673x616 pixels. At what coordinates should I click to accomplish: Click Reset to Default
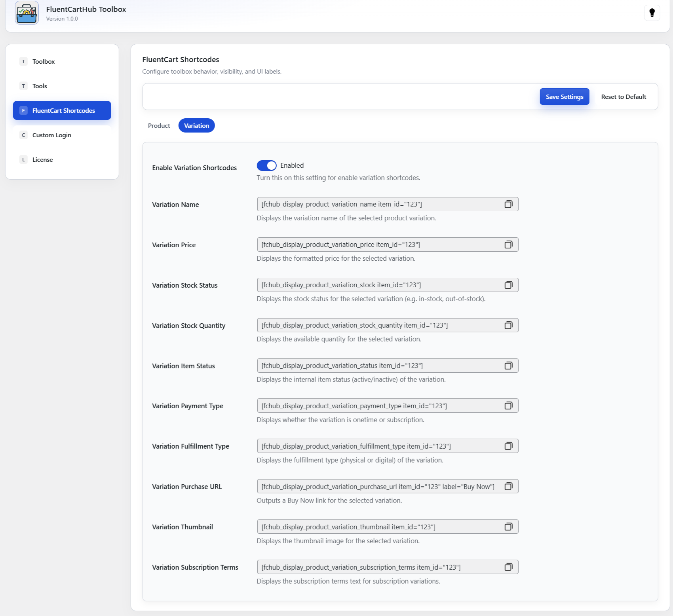623,97
